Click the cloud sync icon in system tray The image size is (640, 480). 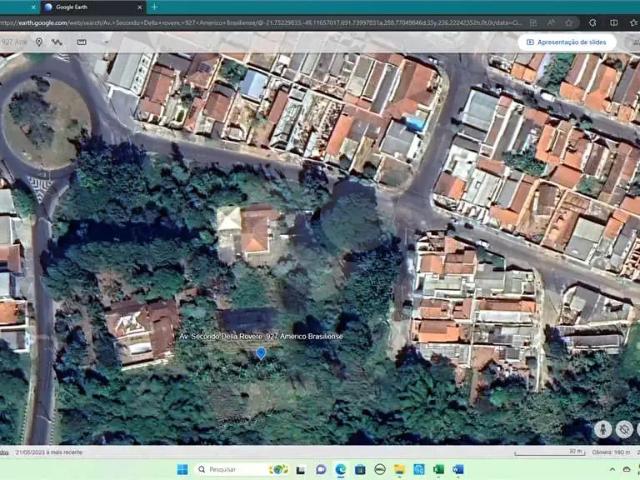[x=628, y=470]
